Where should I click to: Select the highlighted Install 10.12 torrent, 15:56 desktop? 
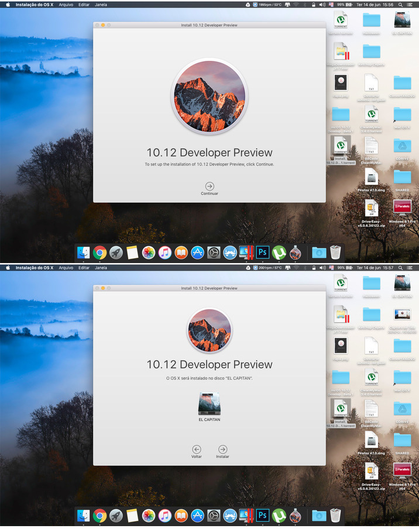pyautogui.click(x=341, y=145)
